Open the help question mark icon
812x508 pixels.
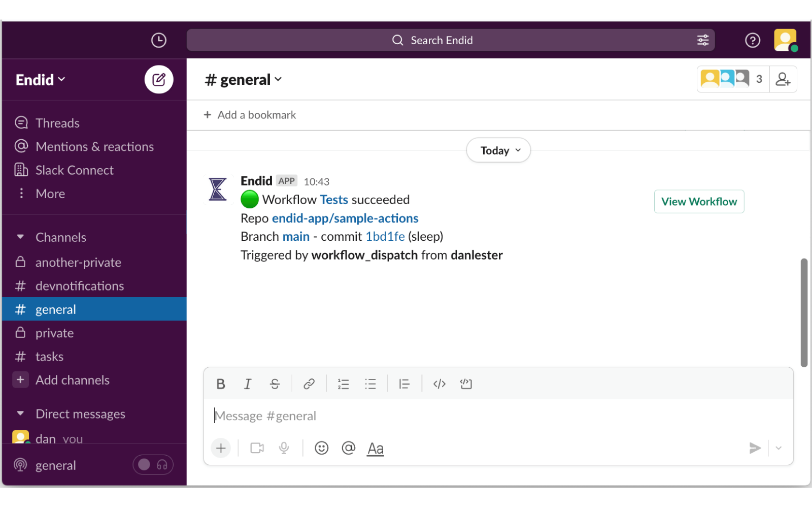tap(753, 40)
